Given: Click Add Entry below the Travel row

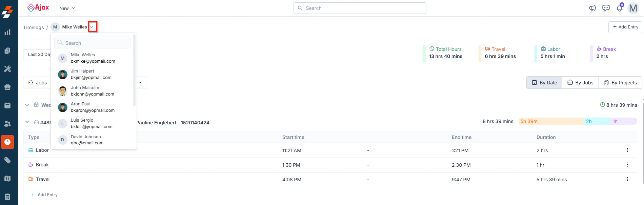Looking at the screenshot, I should (44, 195).
